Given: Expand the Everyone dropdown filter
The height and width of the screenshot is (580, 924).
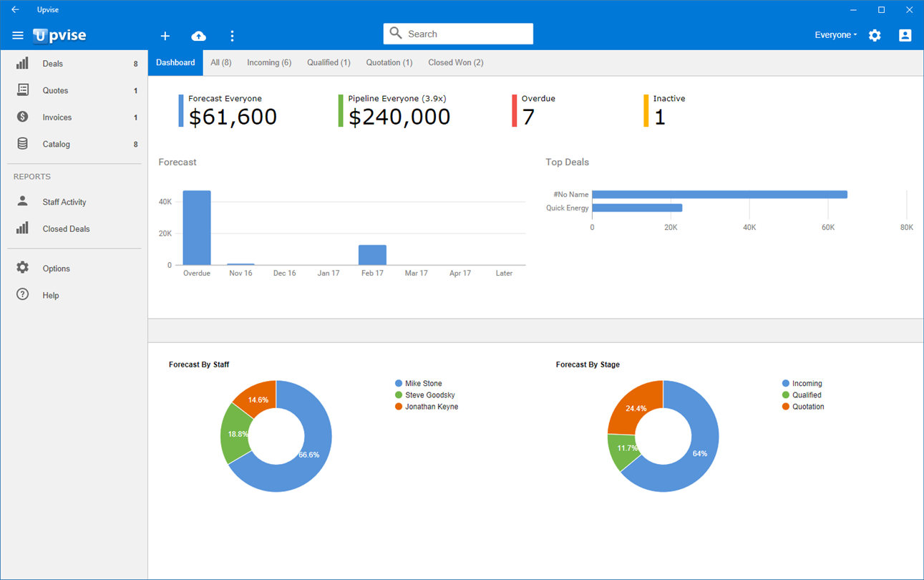Looking at the screenshot, I should click(x=836, y=35).
